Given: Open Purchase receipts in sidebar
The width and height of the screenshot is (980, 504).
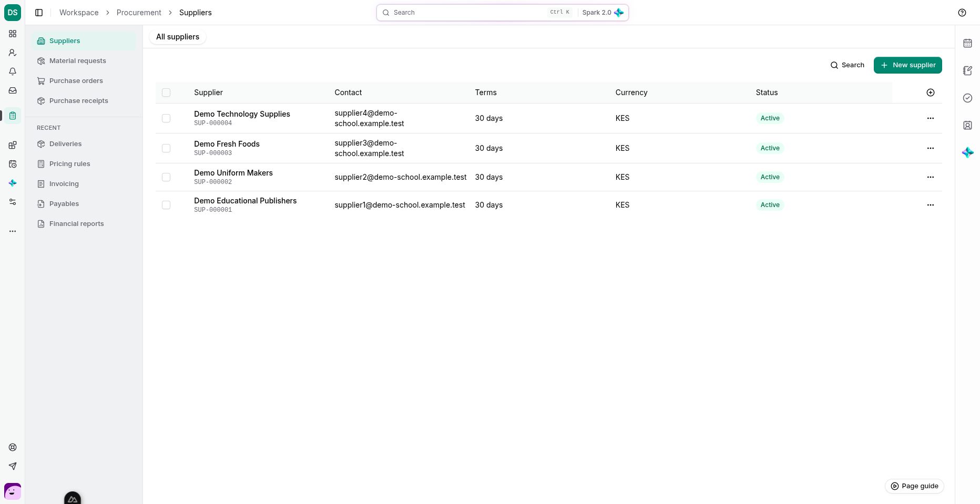Looking at the screenshot, I should [84, 101].
